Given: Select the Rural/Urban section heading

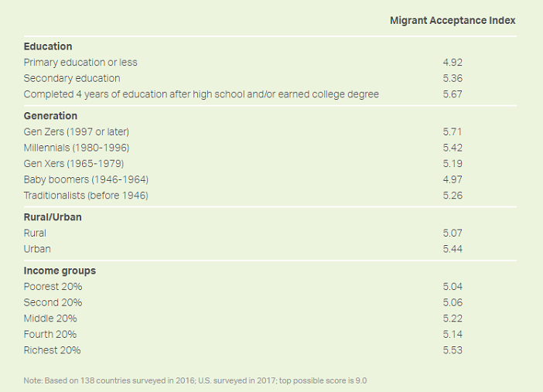Looking at the screenshot, I should (x=53, y=217).
